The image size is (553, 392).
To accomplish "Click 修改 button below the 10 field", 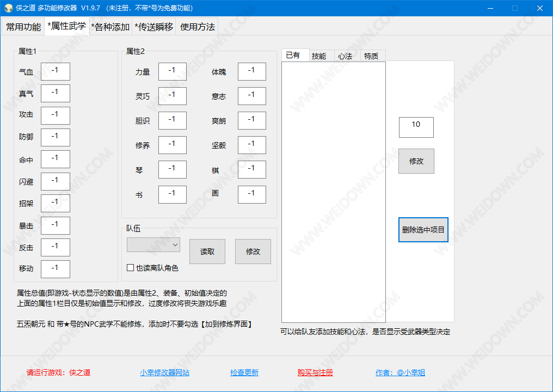I will point(416,161).
